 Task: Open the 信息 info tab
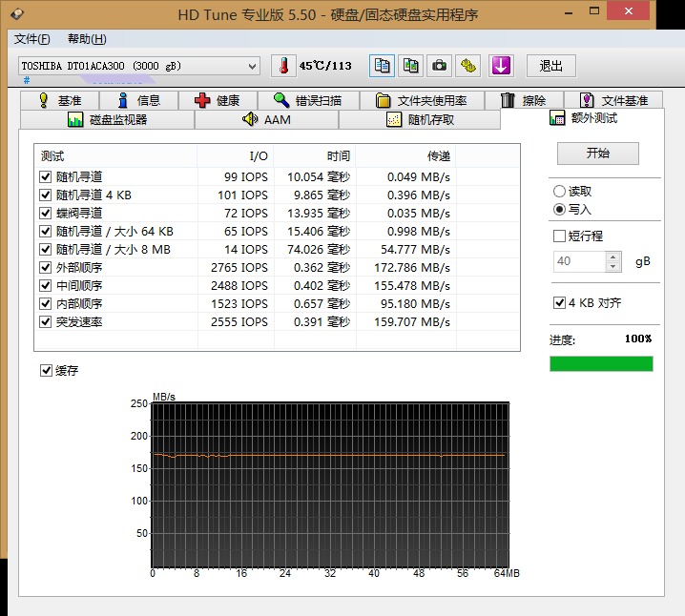[x=139, y=100]
